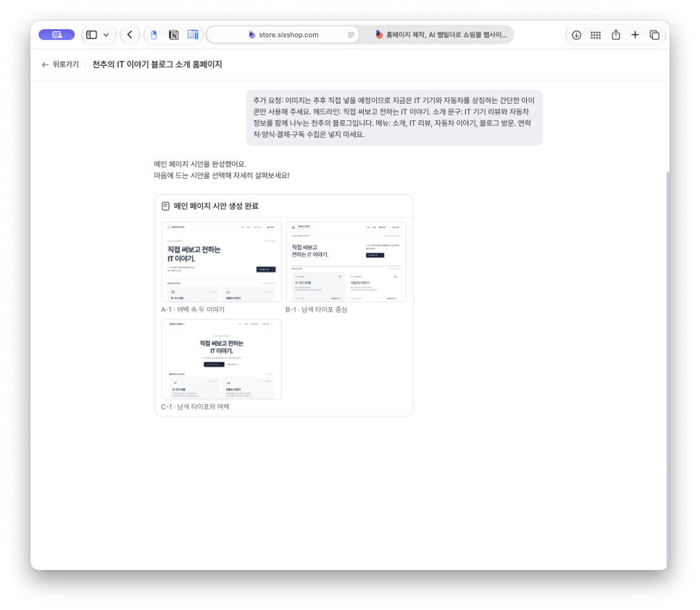Screen dimensions: 700x610
Task: Select the B-1 · 남색 타이포 중심 label
Action: (317, 309)
